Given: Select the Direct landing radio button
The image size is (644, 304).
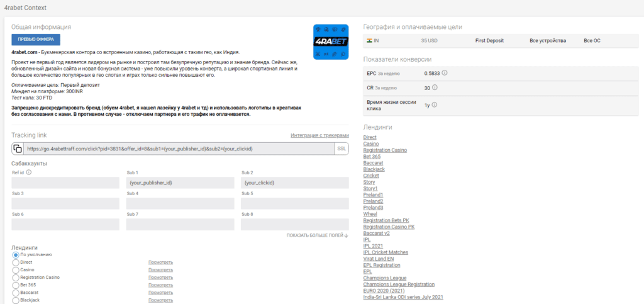Looking at the screenshot, I should pos(16,262).
